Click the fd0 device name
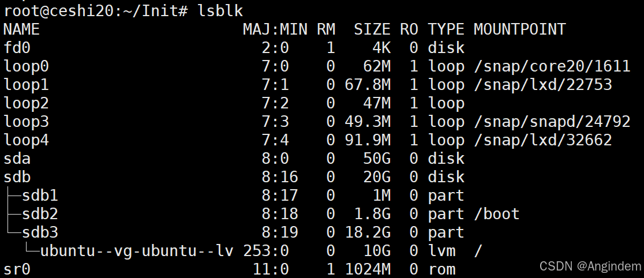The height and width of the screenshot is (278, 644). (x=17, y=48)
